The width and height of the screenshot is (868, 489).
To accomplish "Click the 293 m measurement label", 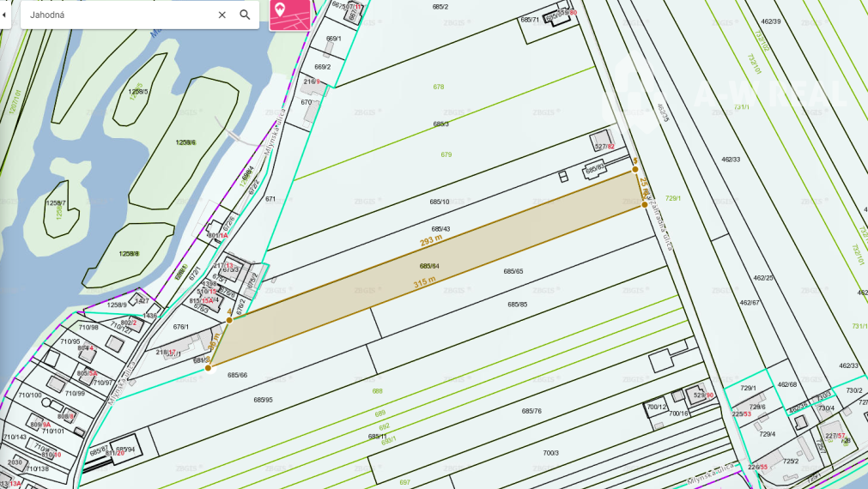I will pyautogui.click(x=432, y=240).
